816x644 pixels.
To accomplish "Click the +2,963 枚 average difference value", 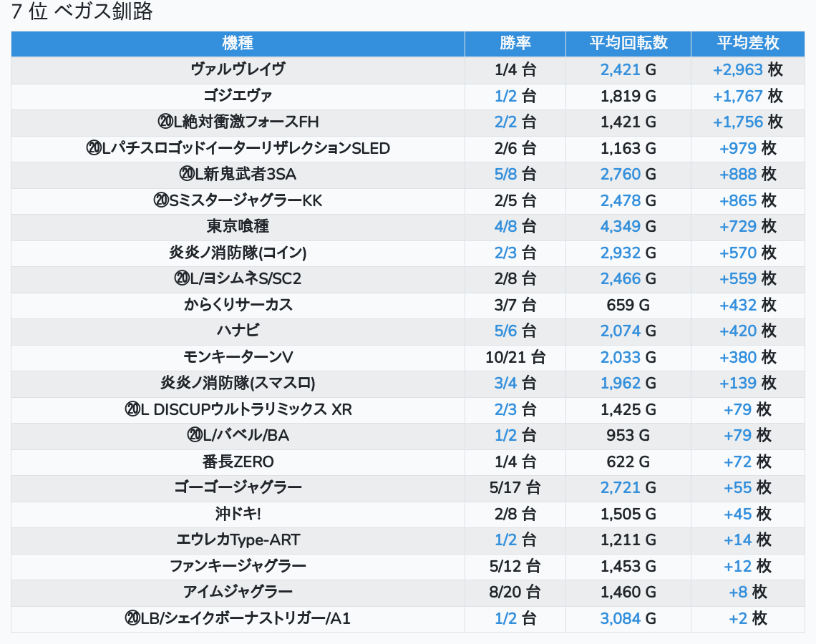I will [747, 70].
